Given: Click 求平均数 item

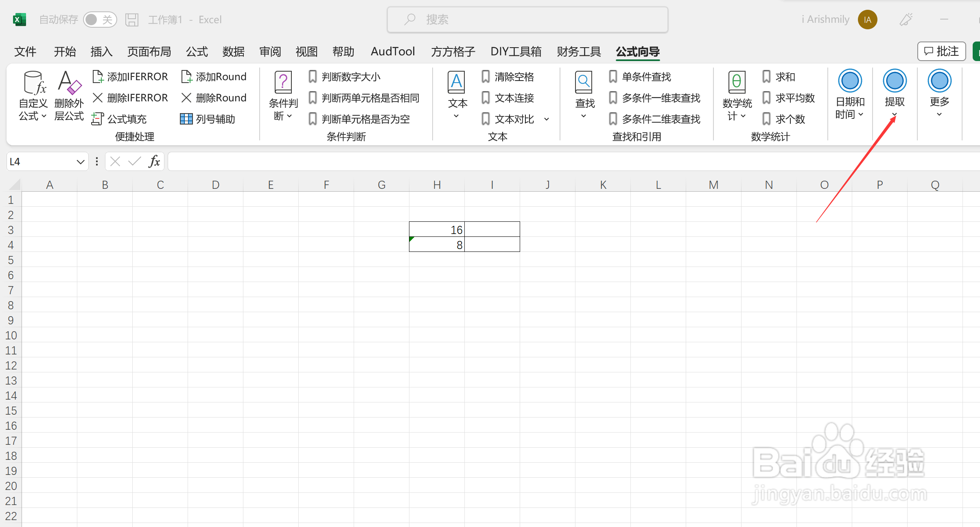Looking at the screenshot, I should (x=788, y=98).
